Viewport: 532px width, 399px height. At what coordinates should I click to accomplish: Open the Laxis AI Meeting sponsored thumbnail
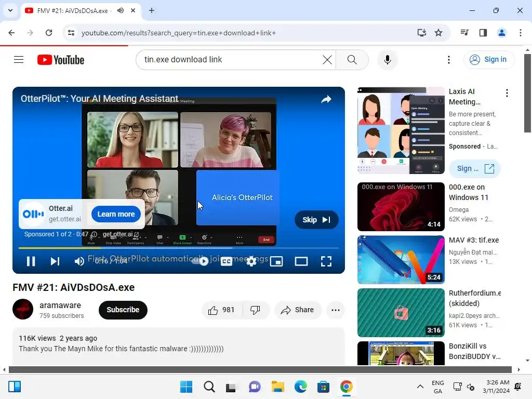401,130
